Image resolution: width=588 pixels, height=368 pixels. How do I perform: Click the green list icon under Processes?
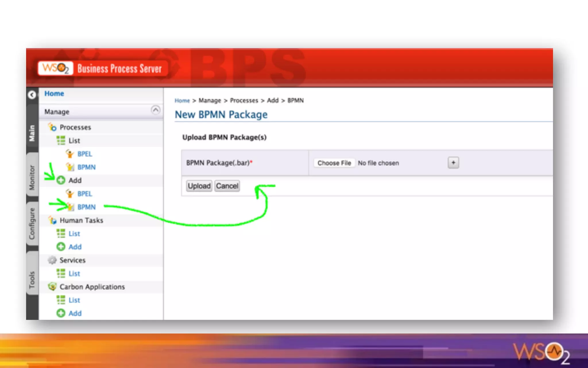(61, 141)
